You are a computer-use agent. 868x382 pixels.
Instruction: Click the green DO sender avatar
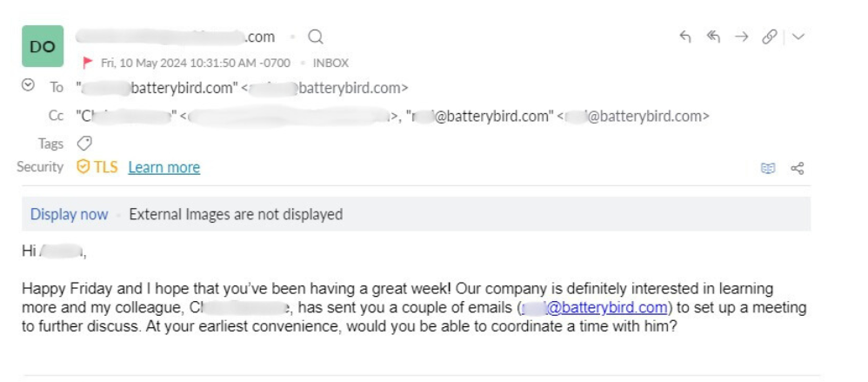click(x=43, y=46)
